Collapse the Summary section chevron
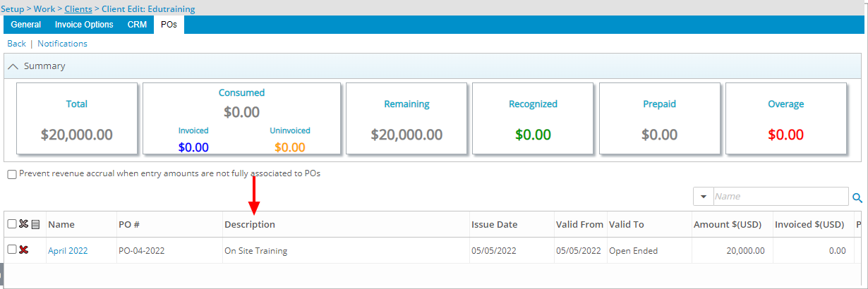Image resolution: width=868 pixels, height=289 pixels. pyautogui.click(x=13, y=66)
